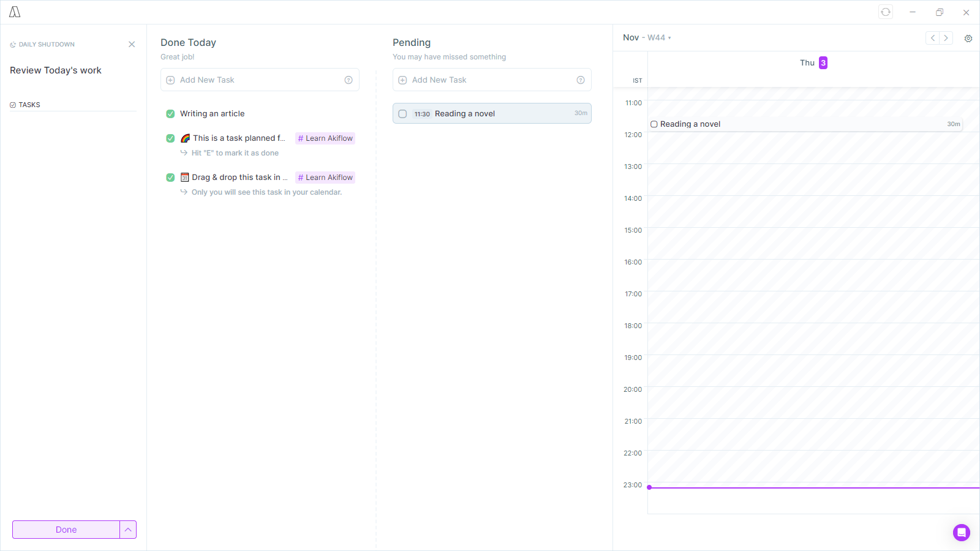This screenshot has height=551, width=980.
Task: Click the sync refresh icon
Action: 886,12
